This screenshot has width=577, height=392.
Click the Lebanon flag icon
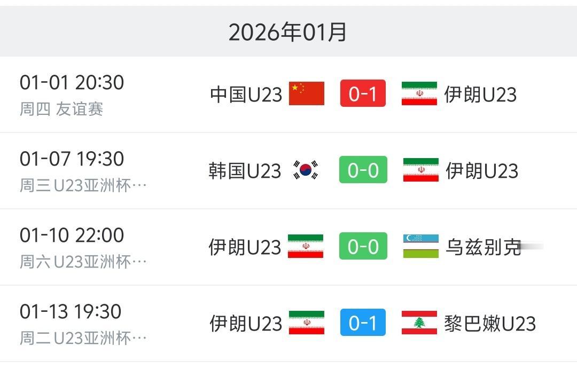coord(419,323)
